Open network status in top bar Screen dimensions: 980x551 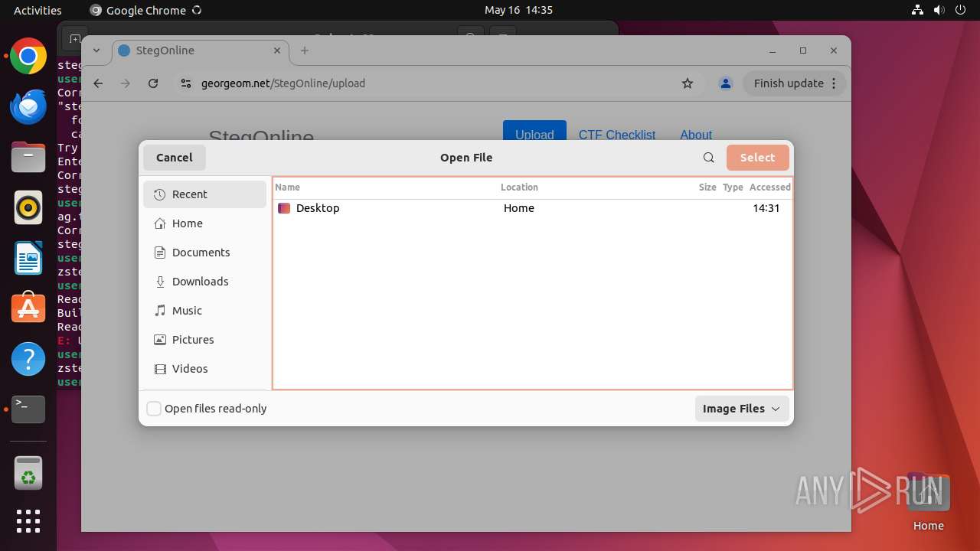coord(918,10)
